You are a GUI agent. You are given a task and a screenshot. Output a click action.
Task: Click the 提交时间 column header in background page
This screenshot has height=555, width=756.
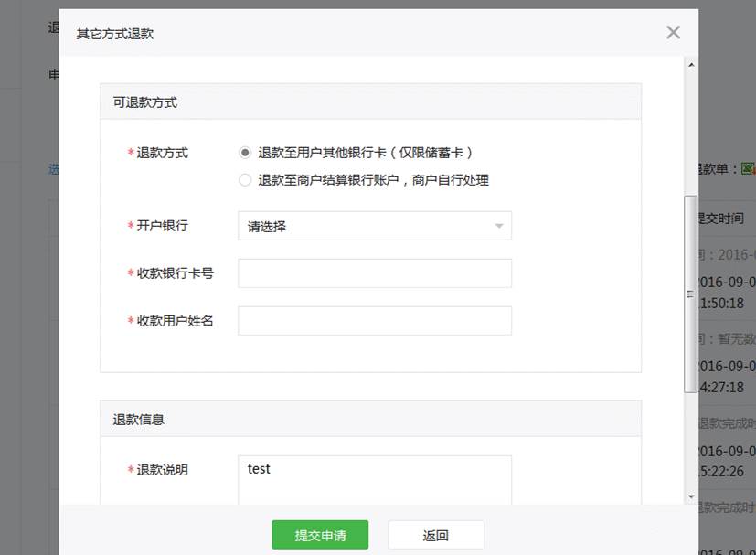click(721, 219)
